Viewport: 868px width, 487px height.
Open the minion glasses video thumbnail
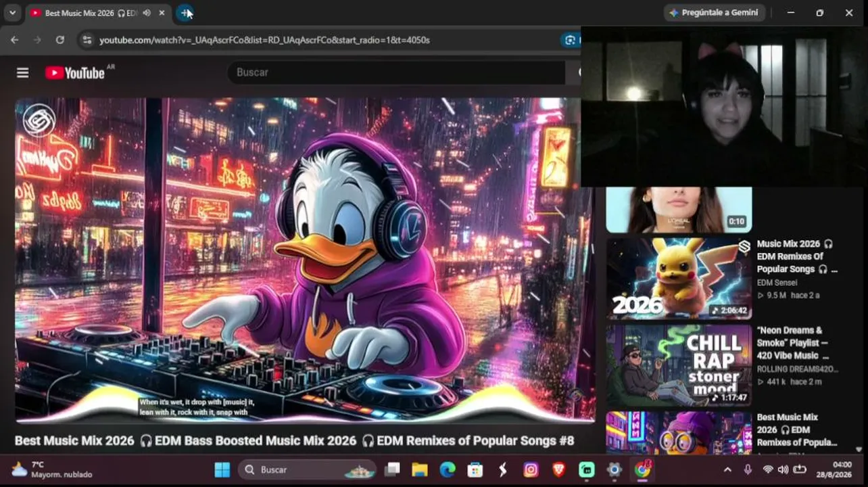(x=679, y=433)
